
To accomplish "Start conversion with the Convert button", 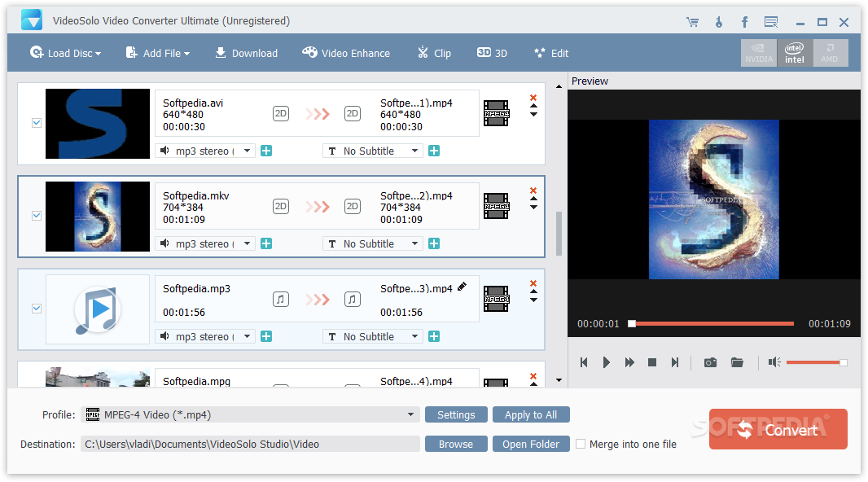I will pyautogui.click(x=778, y=429).
